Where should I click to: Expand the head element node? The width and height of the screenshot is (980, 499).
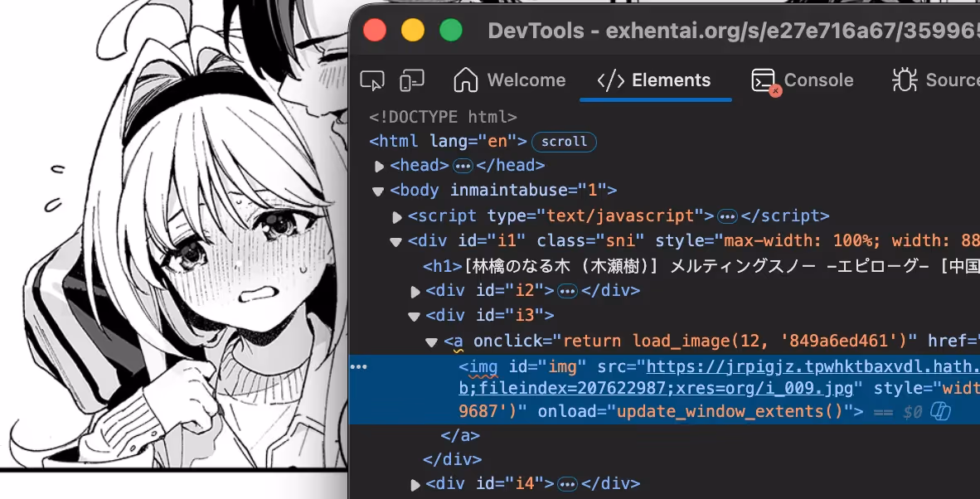pyautogui.click(x=380, y=166)
